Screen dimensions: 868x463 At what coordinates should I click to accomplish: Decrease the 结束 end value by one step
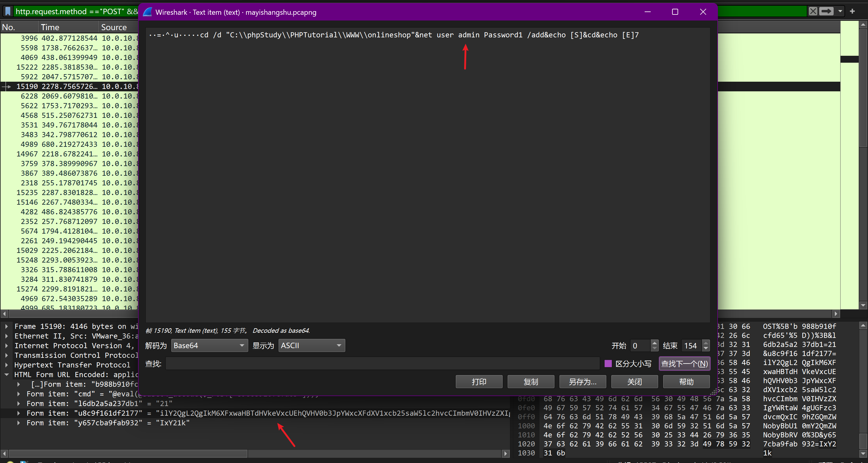(x=706, y=348)
